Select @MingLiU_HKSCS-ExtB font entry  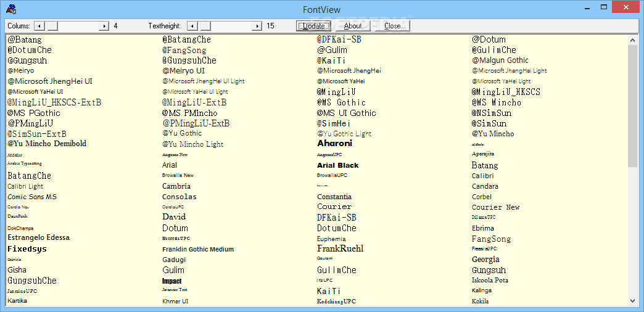(54, 102)
